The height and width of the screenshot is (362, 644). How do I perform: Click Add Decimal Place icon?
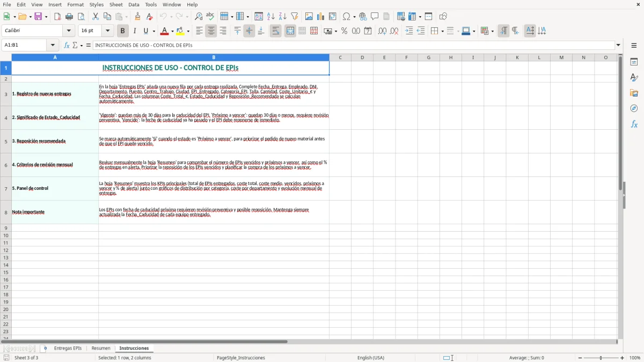pos(382,31)
